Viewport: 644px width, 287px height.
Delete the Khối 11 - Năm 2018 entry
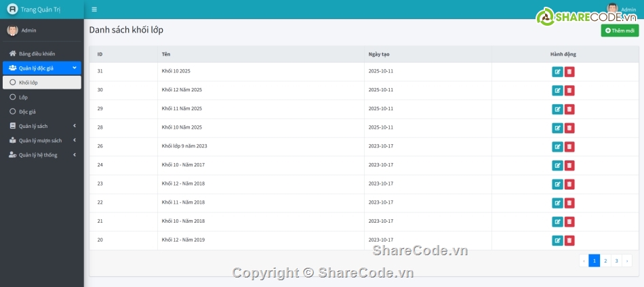point(569,203)
